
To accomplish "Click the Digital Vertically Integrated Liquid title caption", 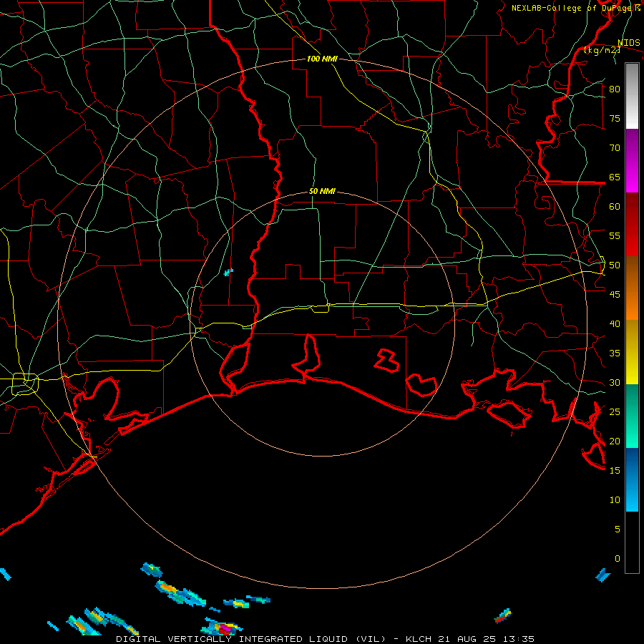I will click(x=325, y=639).
